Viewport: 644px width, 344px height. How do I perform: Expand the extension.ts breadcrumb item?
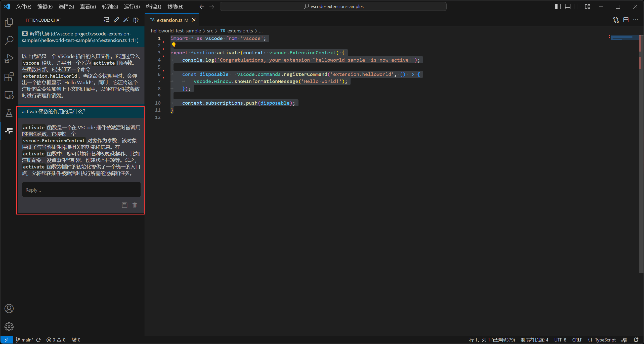click(237, 31)
